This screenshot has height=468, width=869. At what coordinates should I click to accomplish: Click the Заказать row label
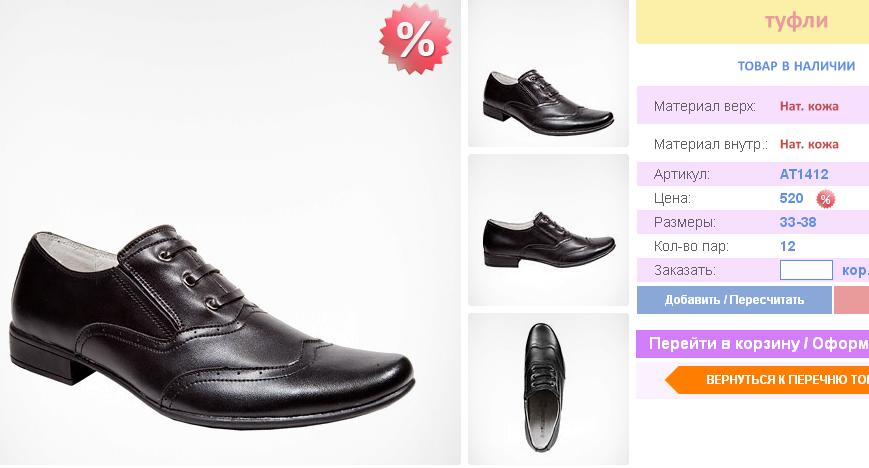pos(685,270)
